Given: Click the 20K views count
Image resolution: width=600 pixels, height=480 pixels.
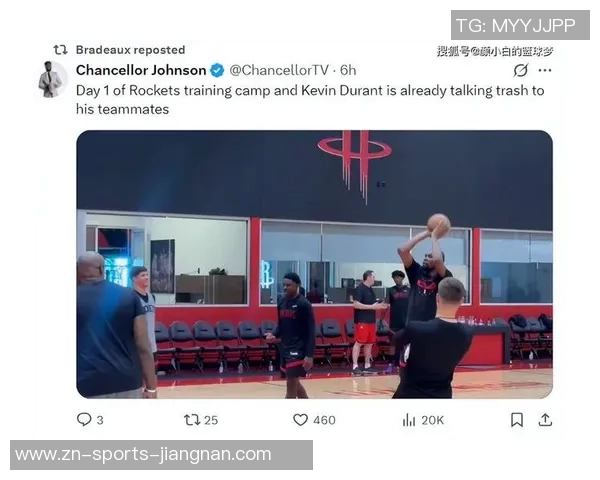Looking at the screenshot, I should coord(433,420).
